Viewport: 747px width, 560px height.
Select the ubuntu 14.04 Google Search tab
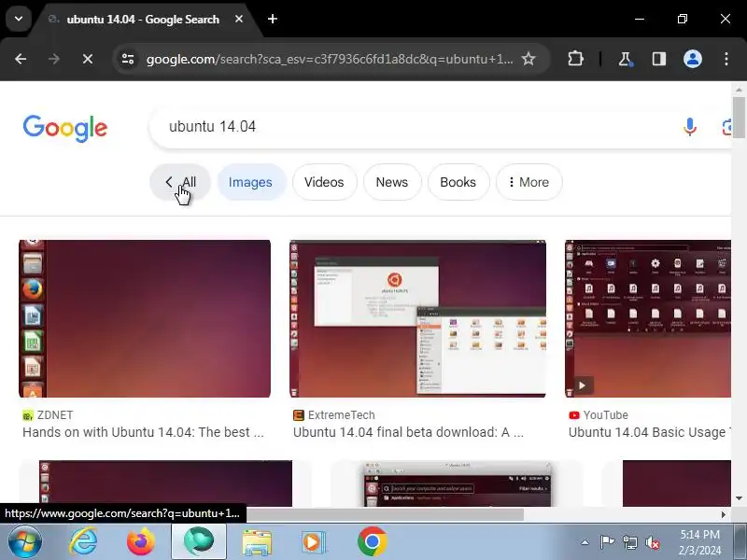[143, 20]
